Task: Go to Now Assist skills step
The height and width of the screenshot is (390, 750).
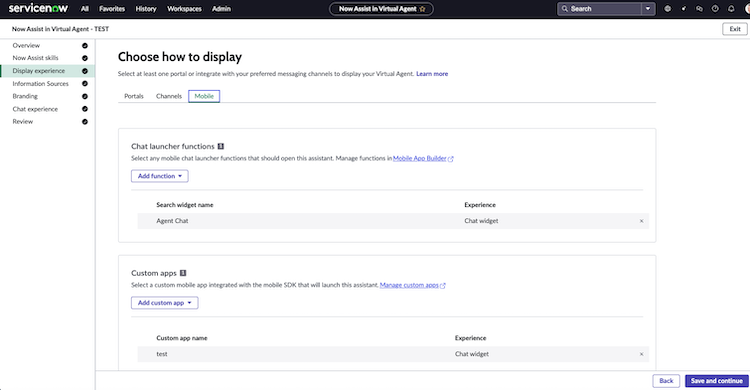Action: pos(35,58)
